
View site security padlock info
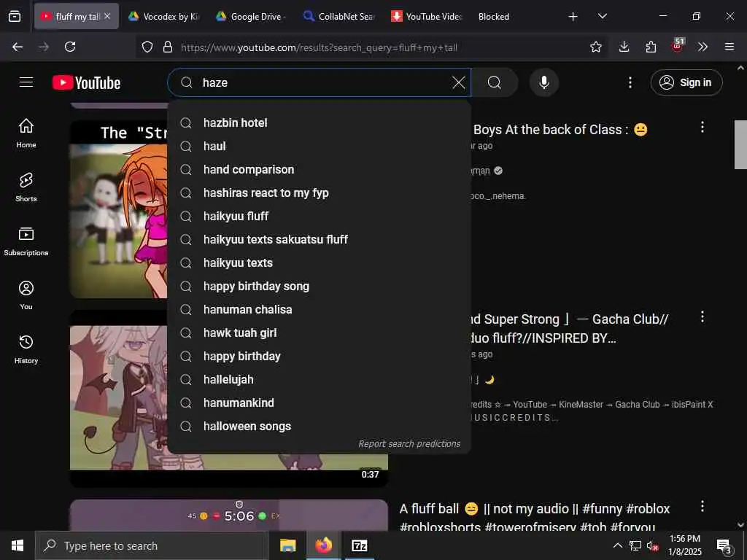[x=167, y=47]
